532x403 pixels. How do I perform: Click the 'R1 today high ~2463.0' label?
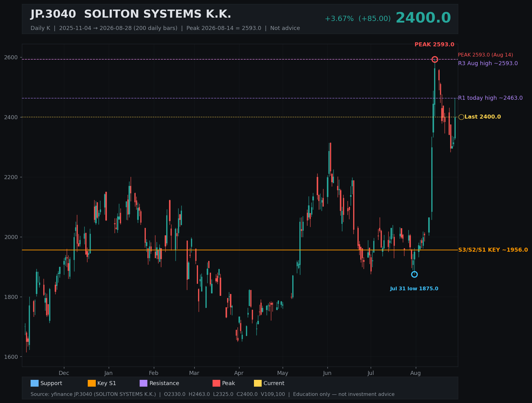coord(490,98)
